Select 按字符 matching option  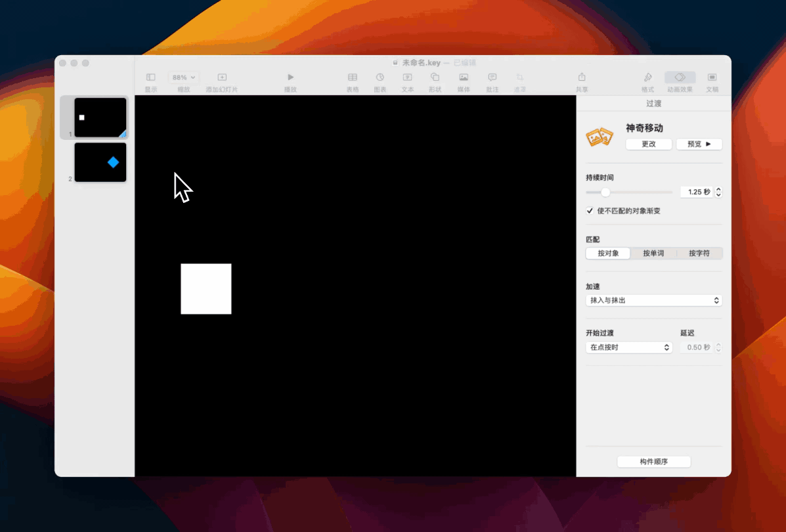pos(699,254)
